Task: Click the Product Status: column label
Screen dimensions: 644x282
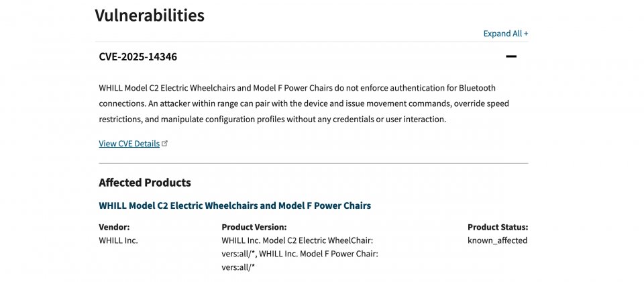Action: pyautogui.click(x=498, y=227)
